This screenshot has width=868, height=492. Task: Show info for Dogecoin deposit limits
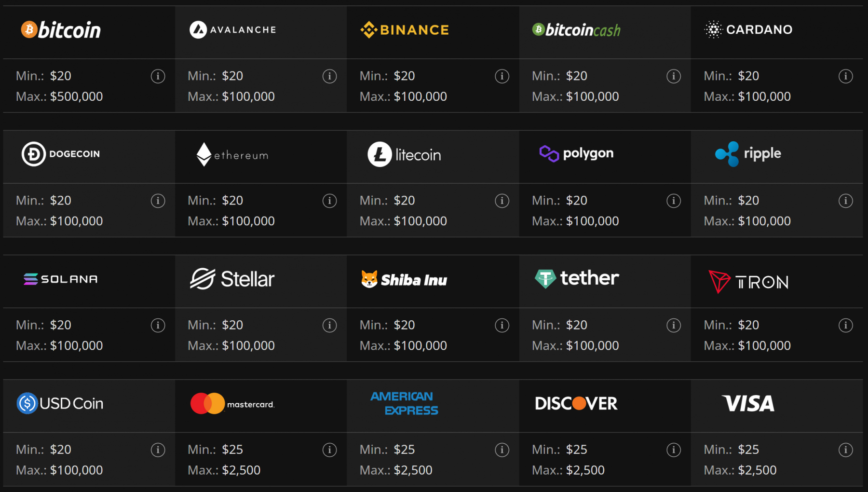click(158, 201)
